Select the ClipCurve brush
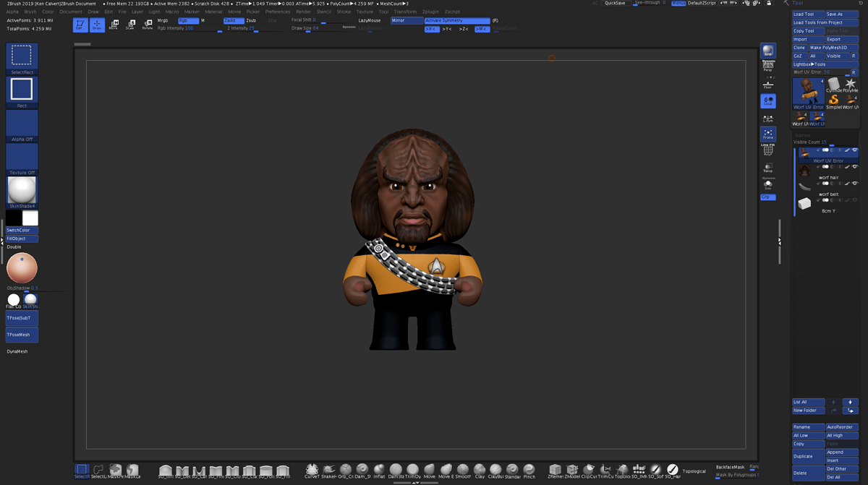The width and height of the screenshot is (868, 485). 589,471
